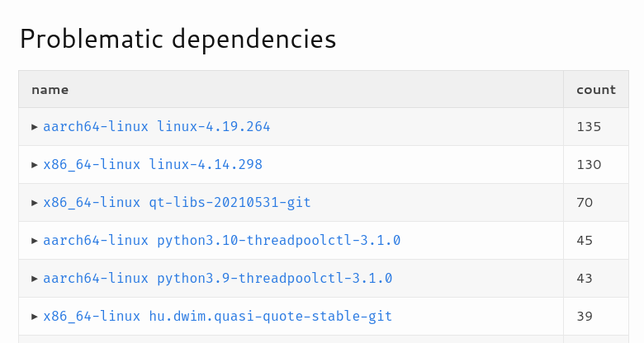Open the aarch64-linux python3.9-threadpoolctl-3.1.0 link
This screenshot has height=343, width=644.
pyautogui.click(x=218, y=279)
